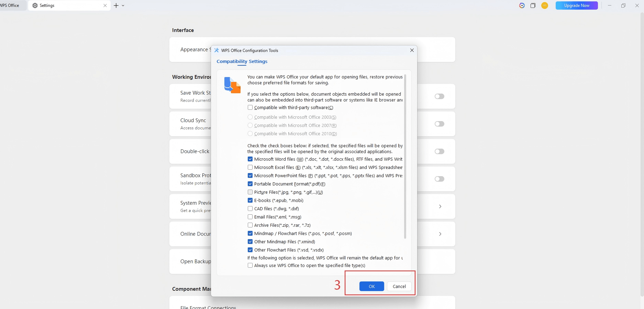Click OK to apply configuration
Screen dimensions: 644x309
(x=372, y=286)
